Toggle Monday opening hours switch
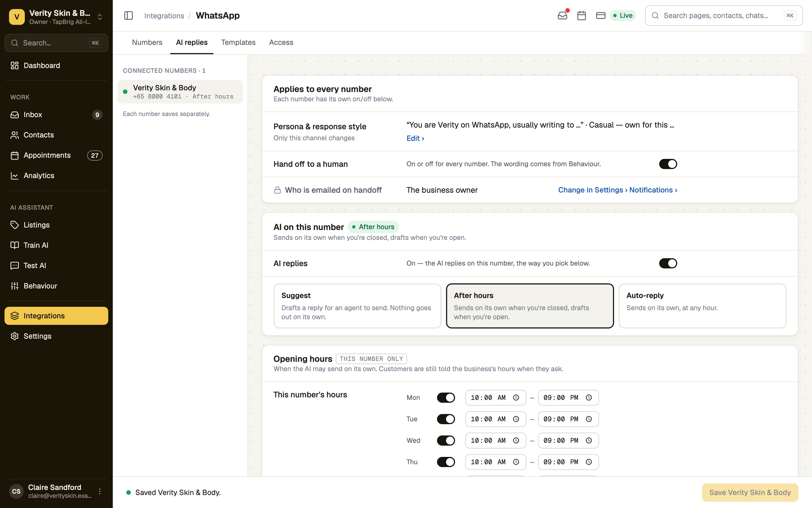The image size is (812, 508). (x=446, y=398)
